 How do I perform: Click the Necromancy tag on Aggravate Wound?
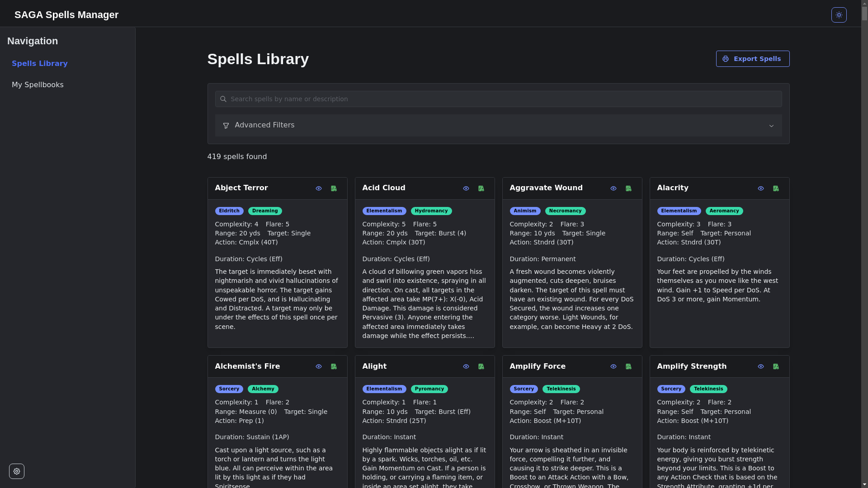pyautogui.click(x=565, y=211)
